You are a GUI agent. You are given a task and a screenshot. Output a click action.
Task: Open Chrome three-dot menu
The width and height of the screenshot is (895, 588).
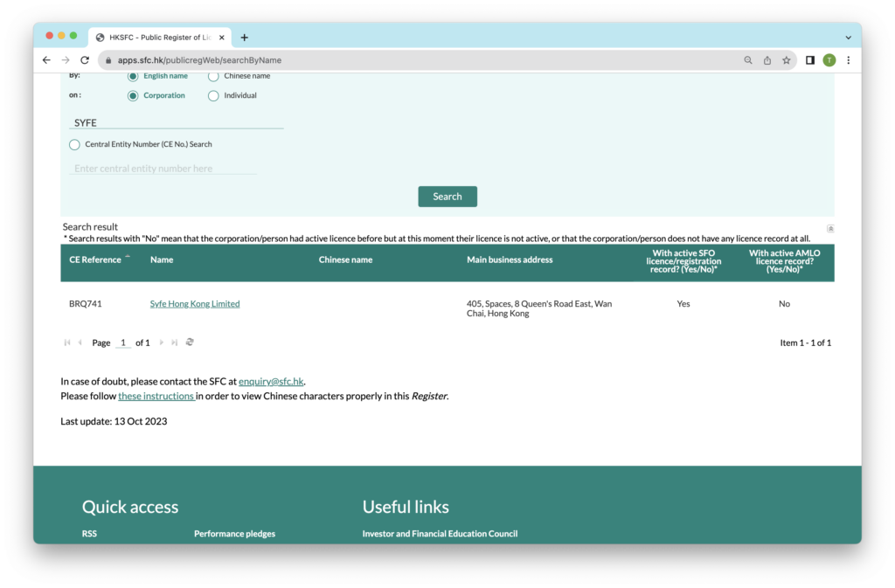tap(848, 60)
